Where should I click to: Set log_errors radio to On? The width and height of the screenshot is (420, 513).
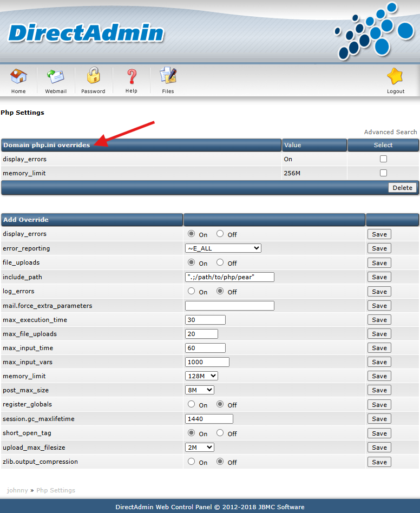coord(192,291)
